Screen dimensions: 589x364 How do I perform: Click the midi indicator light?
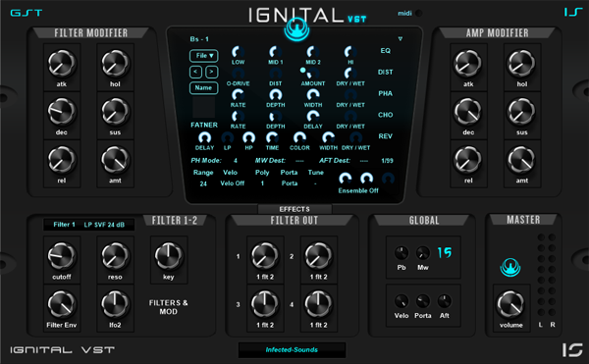(x=419, y=13)
